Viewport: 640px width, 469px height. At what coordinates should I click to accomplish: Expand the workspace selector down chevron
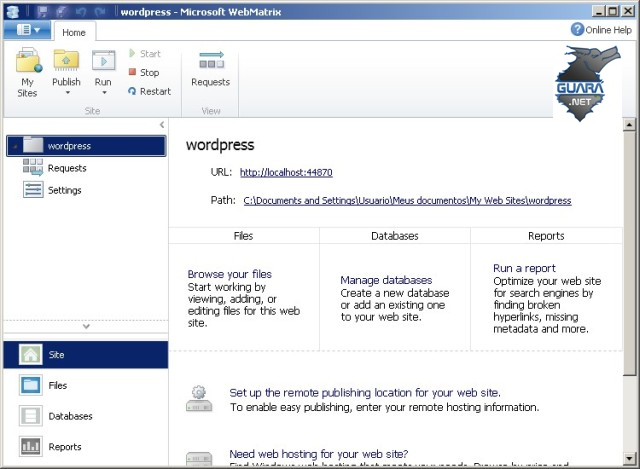click(x=86, y=327)
